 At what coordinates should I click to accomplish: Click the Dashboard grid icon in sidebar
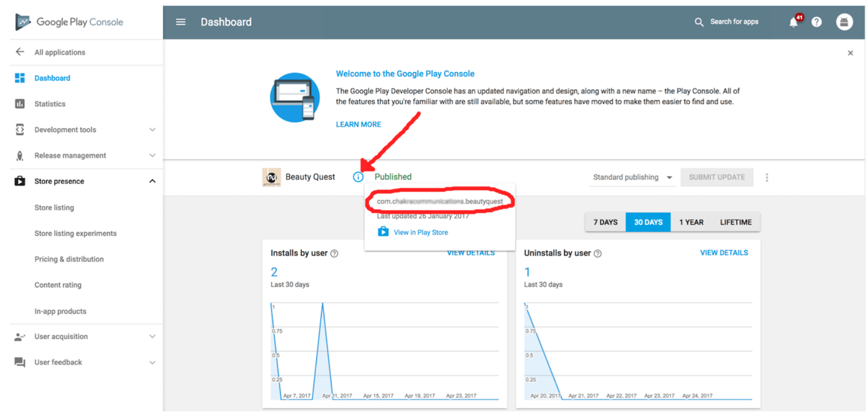click(x=20, y=78)
